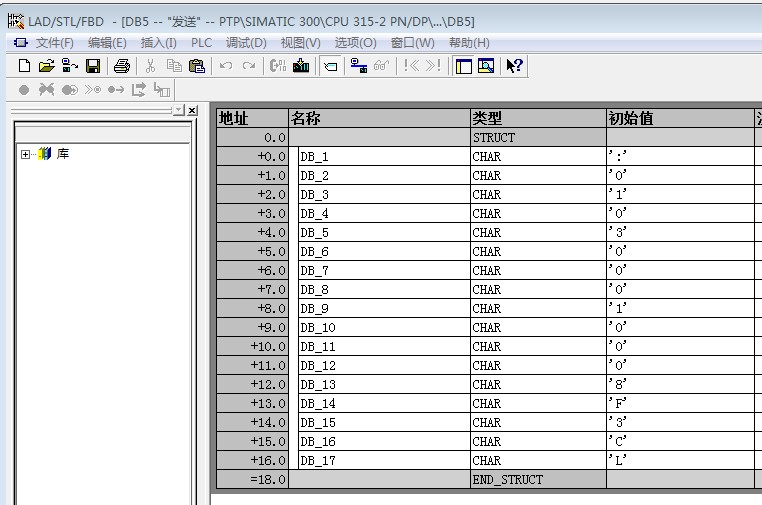
Task: Click the New file icon
Action: click(24, 66)
